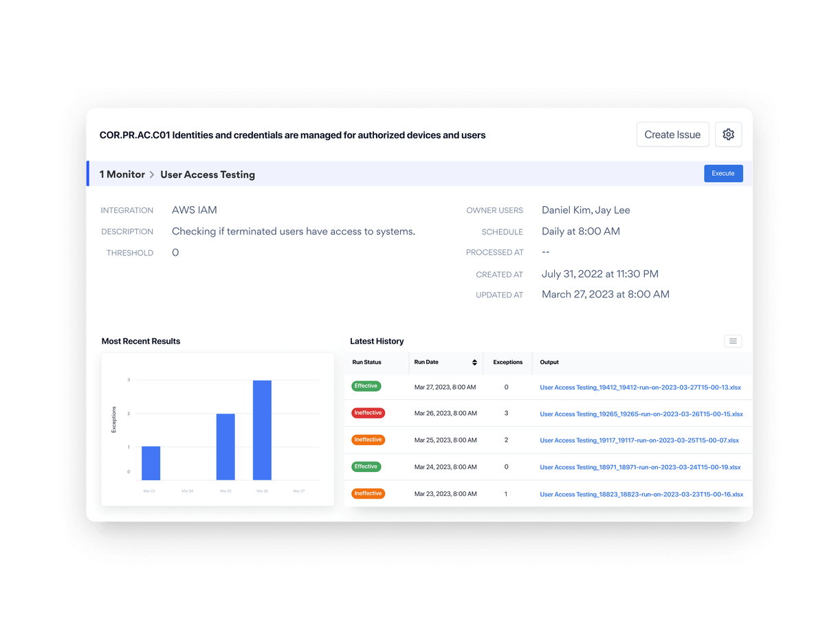The image size is (840, 630).
Task: Open settings via the gear icon
Action: coord(728,135)
